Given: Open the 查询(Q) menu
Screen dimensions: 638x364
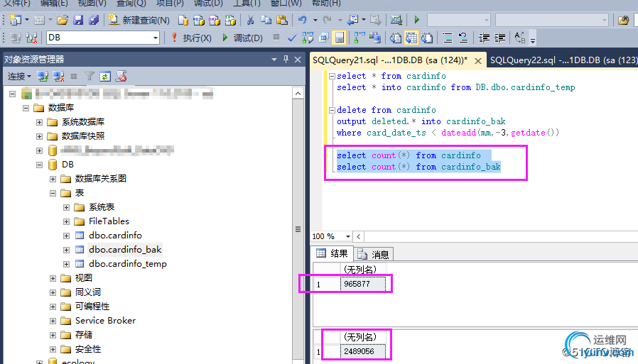Looking at the screenshot, I should coord(131,4).
